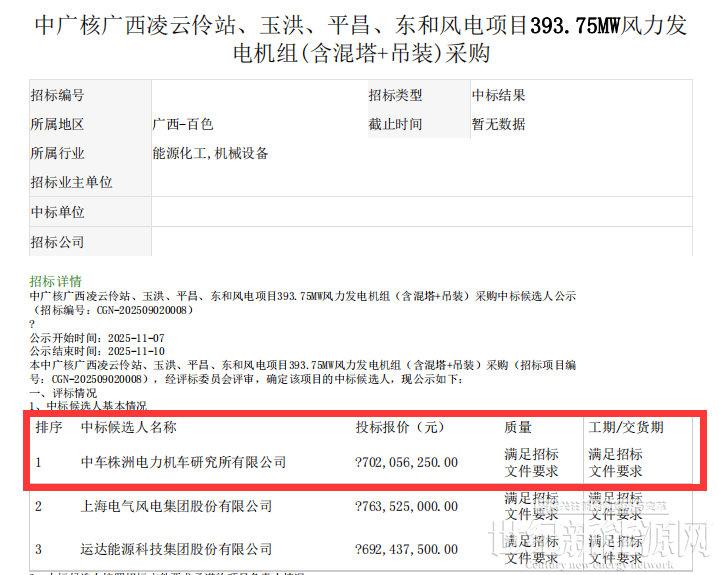
Task: Select the 招标编号 label cell
Action: (57, 96)
